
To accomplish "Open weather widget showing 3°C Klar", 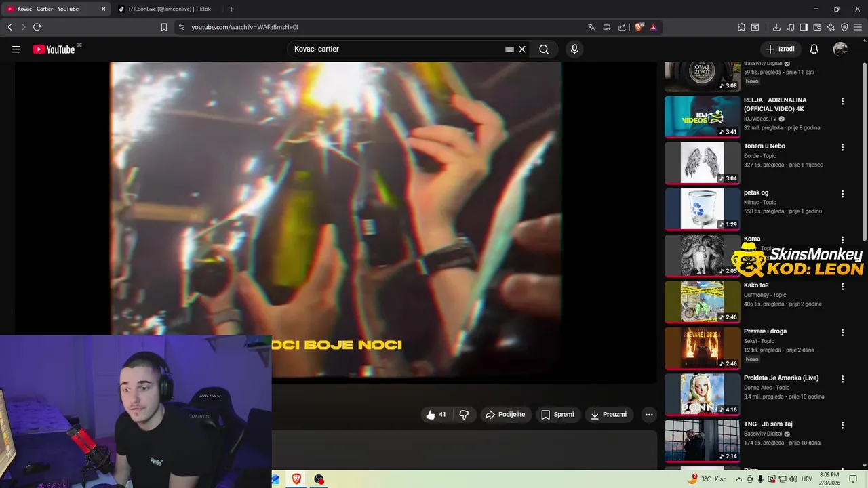I will (706, 479).
